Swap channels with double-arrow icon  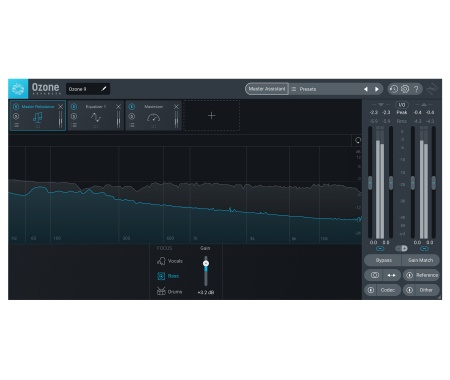point(391,275)
